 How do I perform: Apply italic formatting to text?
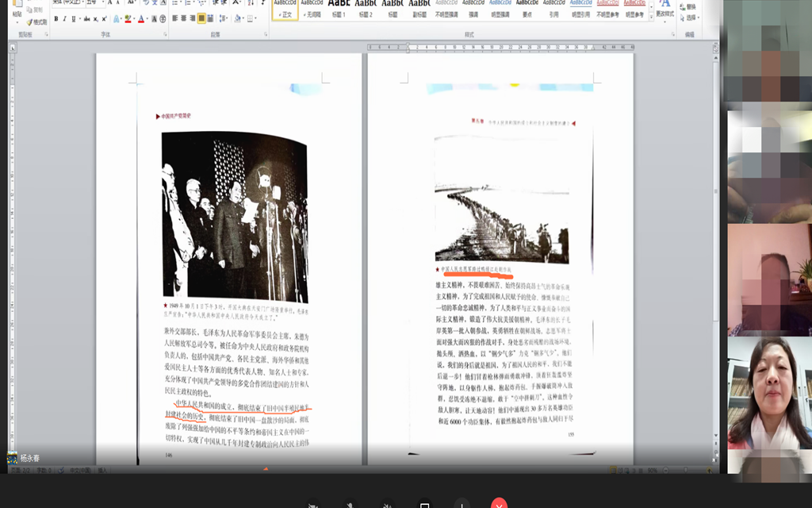coord(65,18)
